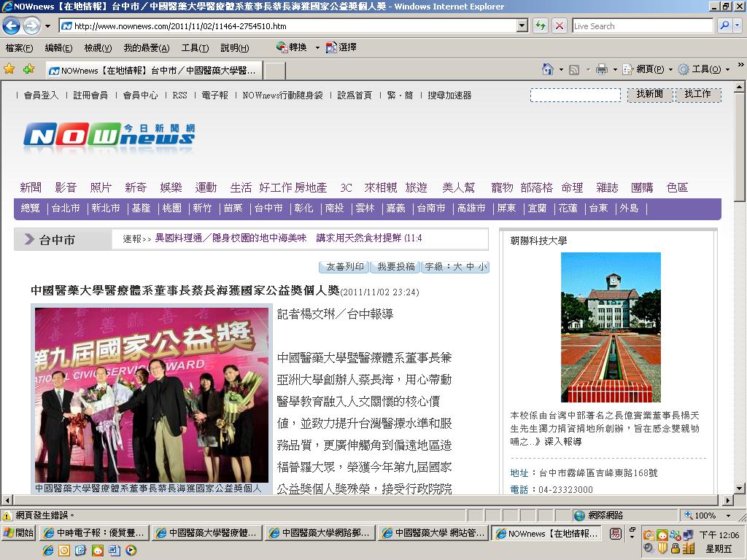The height and width of the screenshot is (560, 747).
Task: Open the blank new tab button
Action: coord(275,71)
